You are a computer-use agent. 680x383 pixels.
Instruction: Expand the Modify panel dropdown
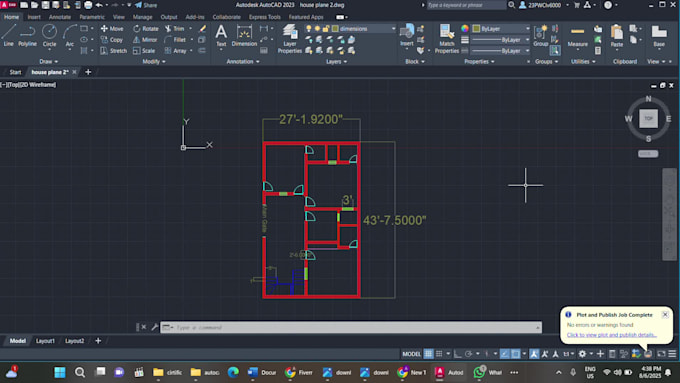pyautogui.click(x=154, y=62)
